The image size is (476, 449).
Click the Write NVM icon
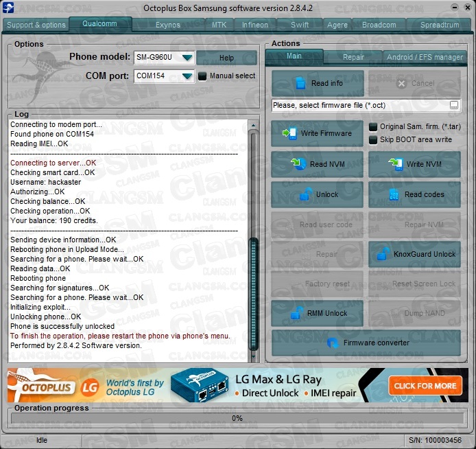point(396,164)
